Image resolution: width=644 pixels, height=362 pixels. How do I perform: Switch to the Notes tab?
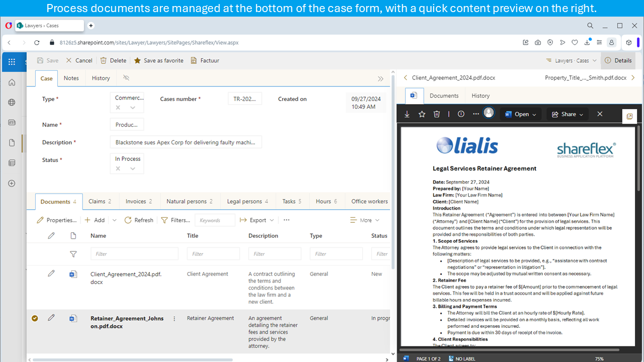click(x=71, y=78)
